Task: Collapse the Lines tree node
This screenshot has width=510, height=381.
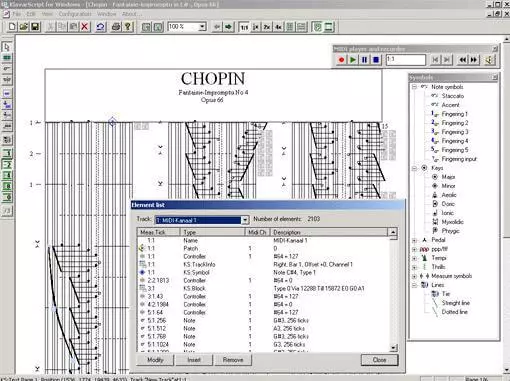Action: coord(414,285)
